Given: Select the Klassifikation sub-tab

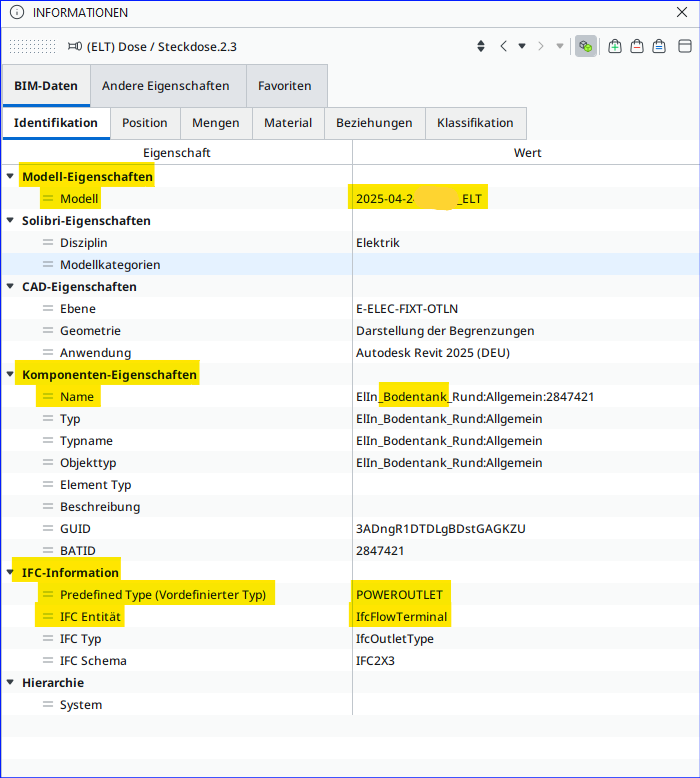Looking at the screenshot, I should coord(475,123).
